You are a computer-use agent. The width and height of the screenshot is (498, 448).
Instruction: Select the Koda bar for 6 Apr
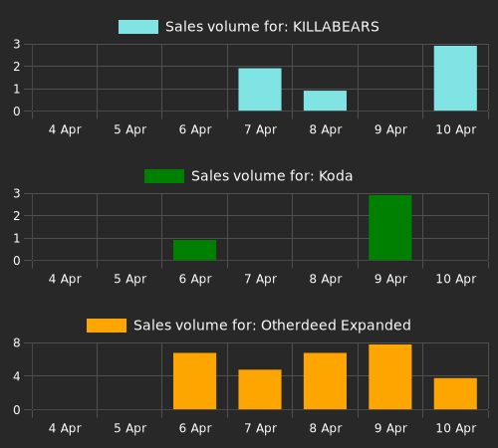tap(194, 250)
